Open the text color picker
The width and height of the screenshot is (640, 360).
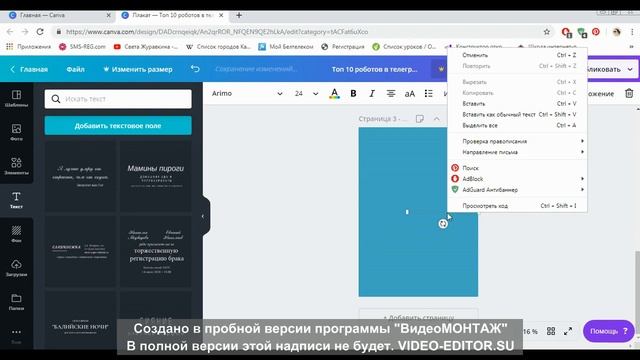click(x=334, y=93)
